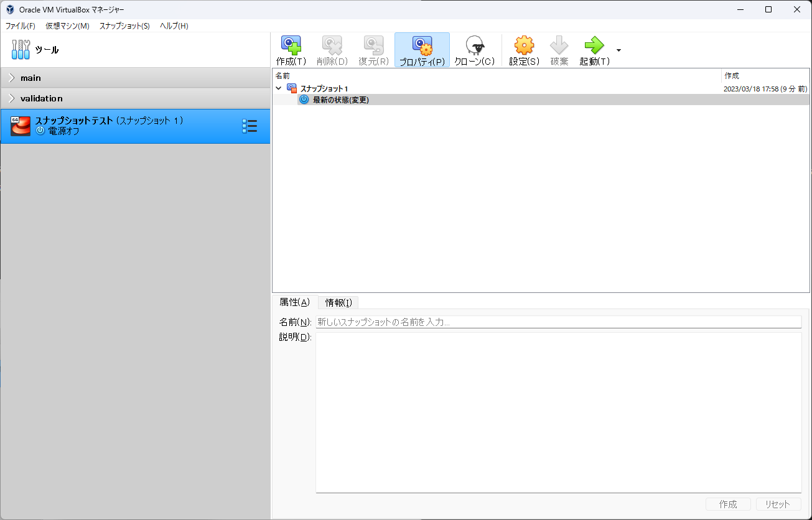Click the 最新の状態 power icon
The width and height of the screenshot is (812, 520).
tap(304, 100)
